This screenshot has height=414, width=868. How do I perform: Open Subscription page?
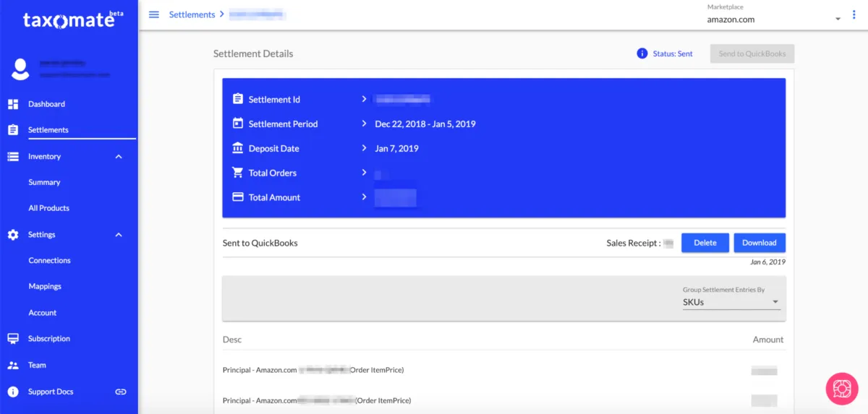(49, 339)
